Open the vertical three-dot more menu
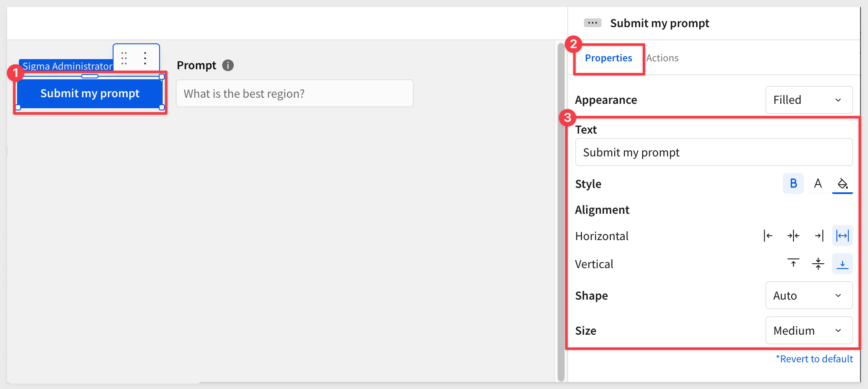The image size is (868, 389). [x=145, y=58]
